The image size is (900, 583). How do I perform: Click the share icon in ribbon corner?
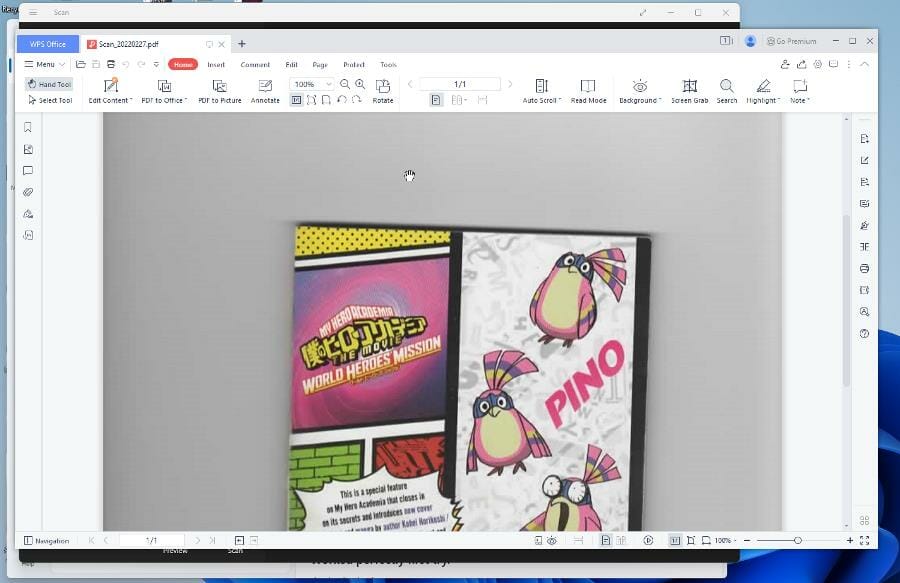pos(801,64)
